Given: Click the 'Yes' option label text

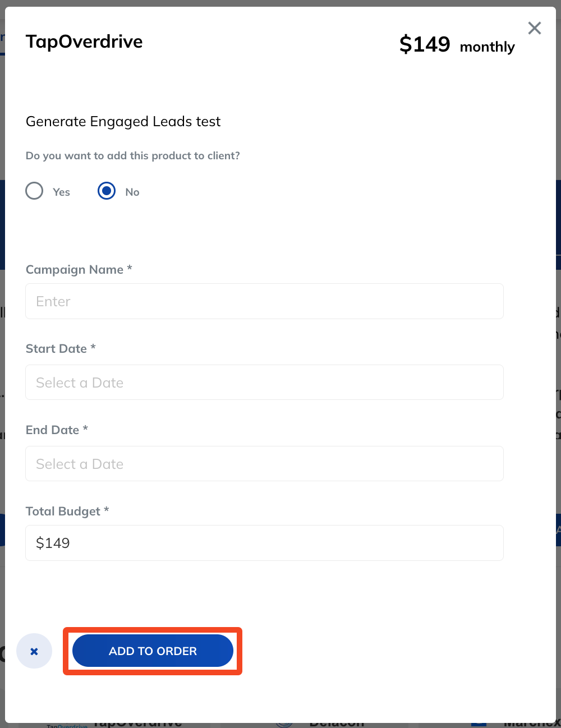Looking at the screenshot, I should click(61, 192).
